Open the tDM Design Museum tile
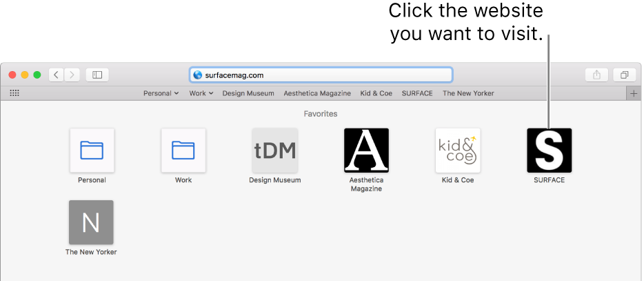 [x=274, y=151]
